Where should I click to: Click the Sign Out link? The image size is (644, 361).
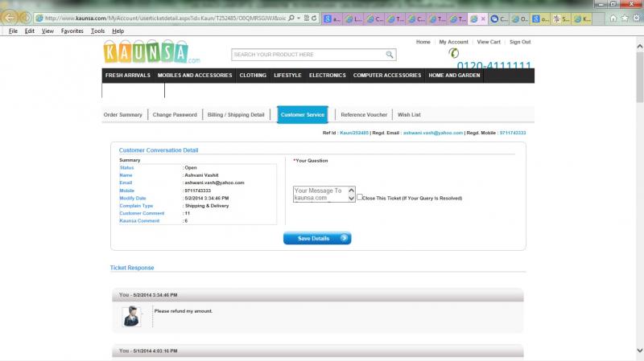point(520,42)
